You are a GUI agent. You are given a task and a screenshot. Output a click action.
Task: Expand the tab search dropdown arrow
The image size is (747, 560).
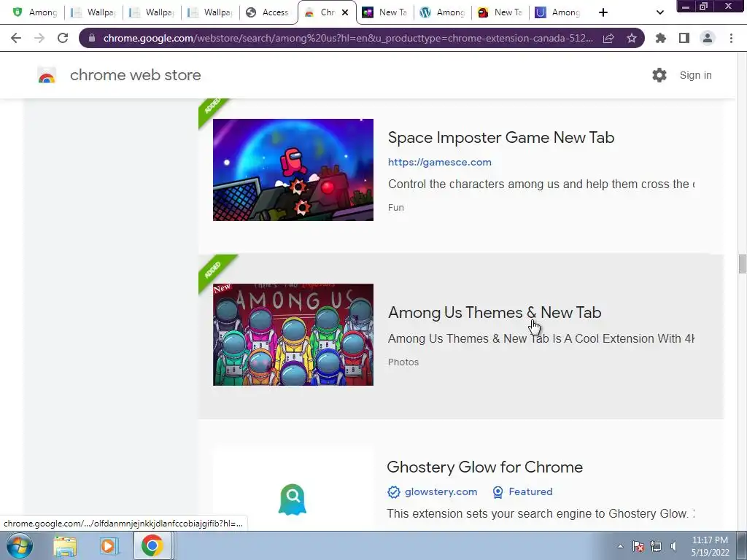click(659, 12)
